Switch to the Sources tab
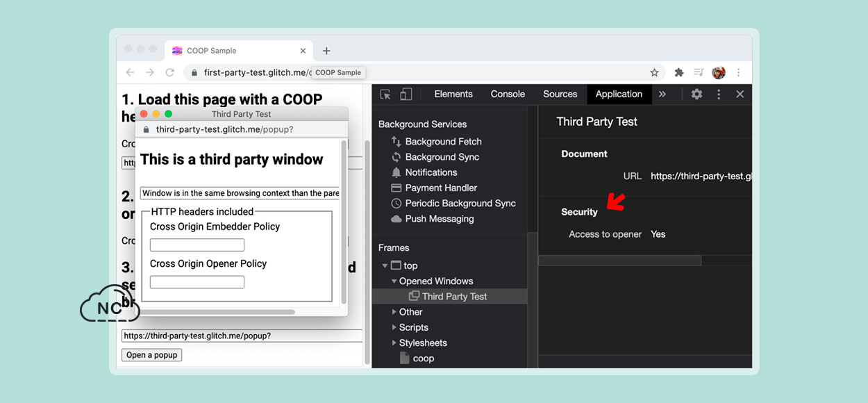The height and width of the screenshot is (403, 868). (x=560, y=94)
